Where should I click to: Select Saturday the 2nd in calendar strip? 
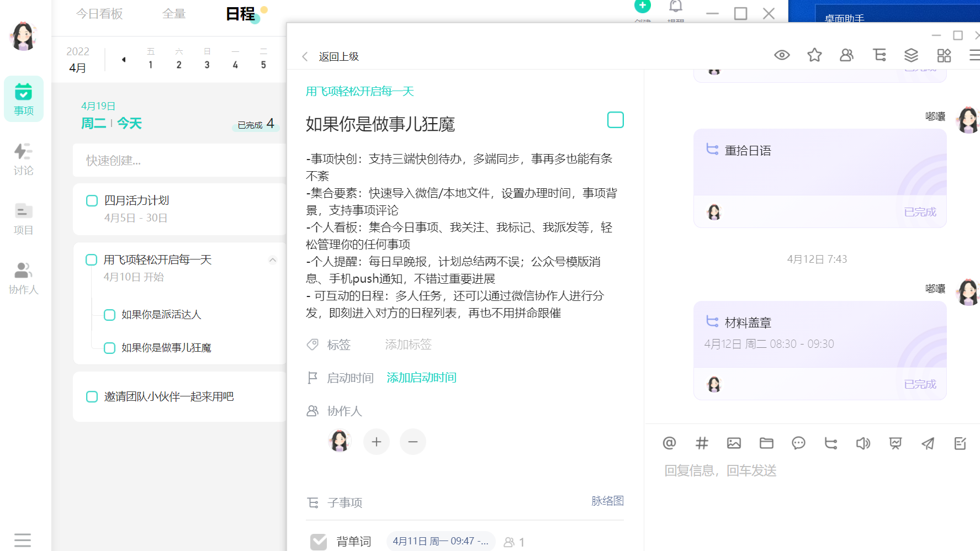coord(179,59)
